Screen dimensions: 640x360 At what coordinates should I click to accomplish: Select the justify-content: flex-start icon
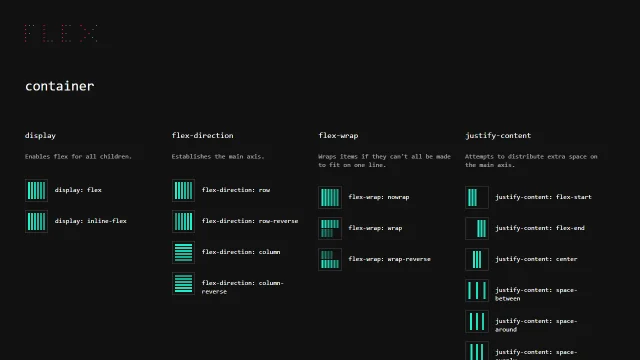pos(477,198)
